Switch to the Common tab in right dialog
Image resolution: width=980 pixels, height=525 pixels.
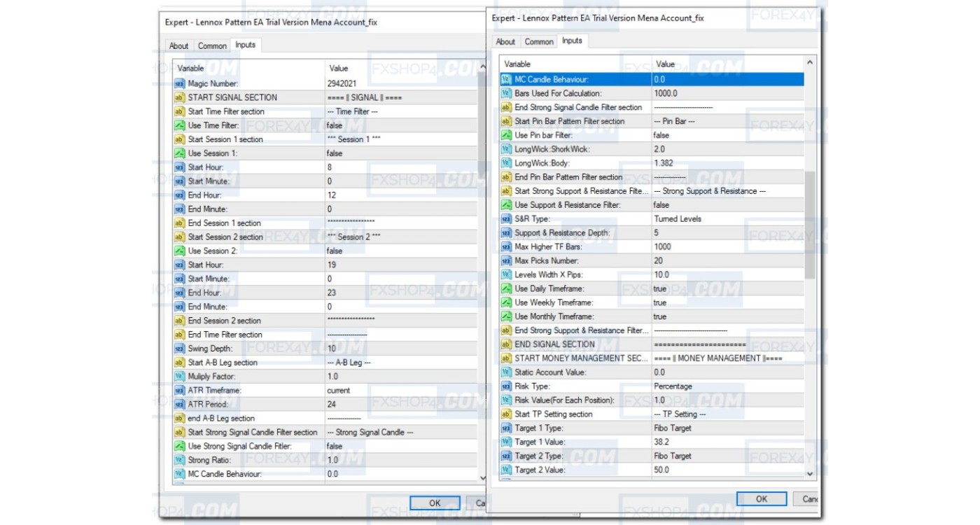click(539, 41)
